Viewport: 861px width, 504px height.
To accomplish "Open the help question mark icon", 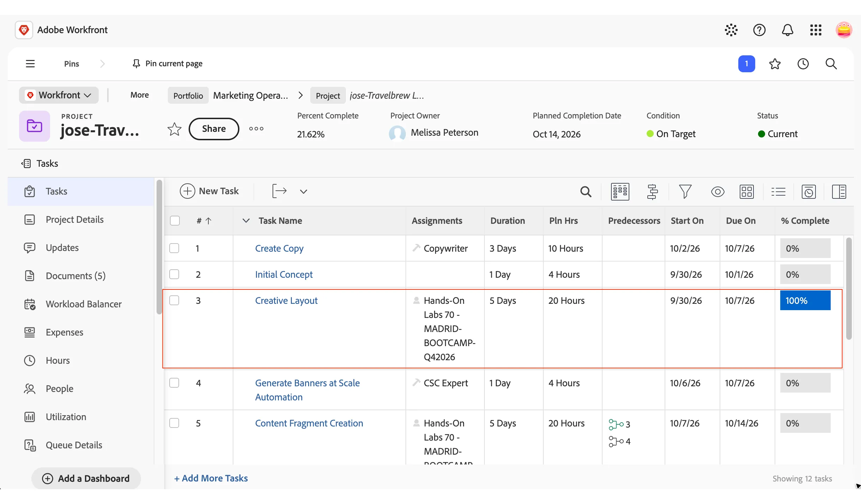I will 759,30.
